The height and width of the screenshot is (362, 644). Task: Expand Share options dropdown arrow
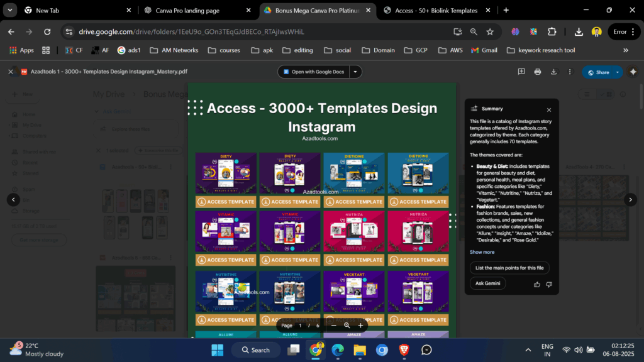click(x=618, y=72)
